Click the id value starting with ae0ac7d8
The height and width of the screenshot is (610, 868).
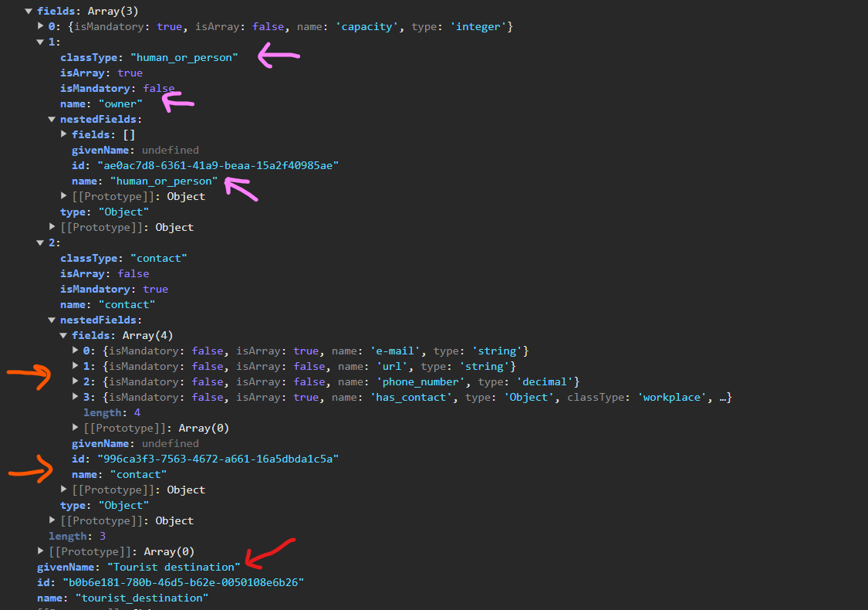(218, 166)
